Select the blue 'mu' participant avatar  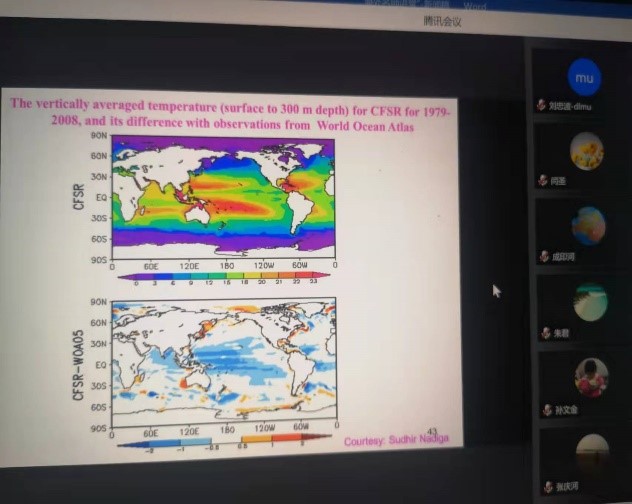point(585,77)
